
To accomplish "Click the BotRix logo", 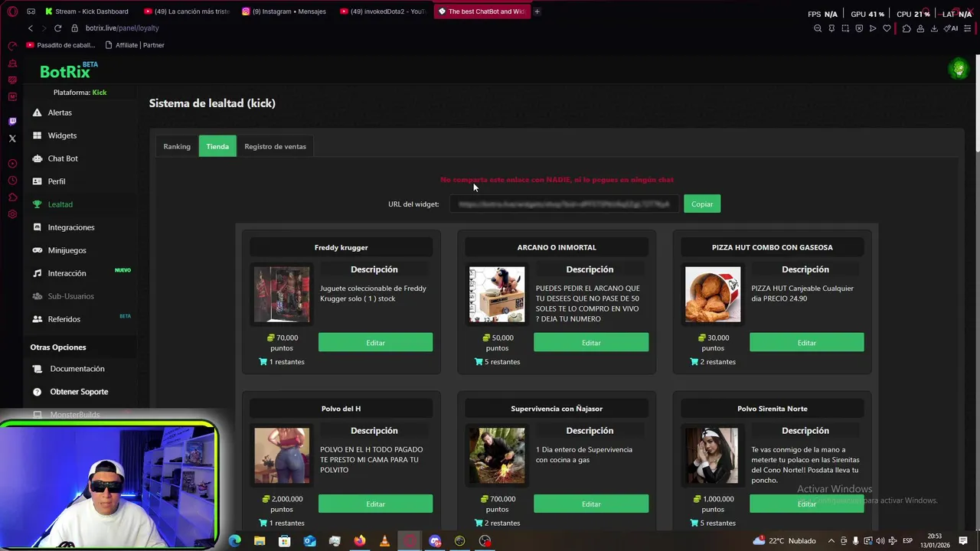I will (67, 70).
